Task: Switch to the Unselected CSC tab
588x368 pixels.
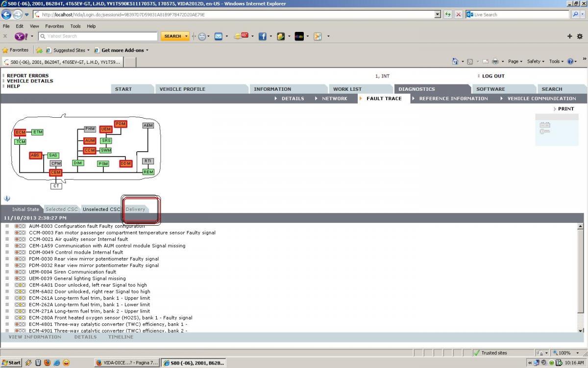Action: click(x=101, y=210)
